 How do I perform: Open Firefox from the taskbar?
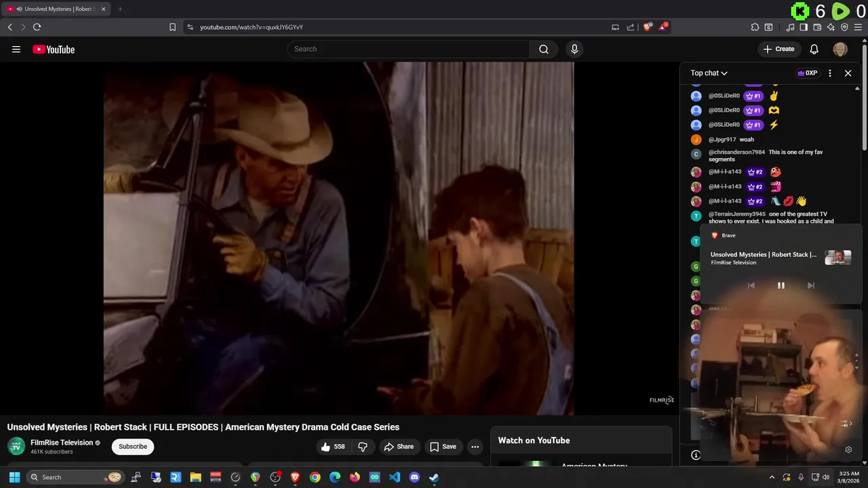(x=355, y=477)
